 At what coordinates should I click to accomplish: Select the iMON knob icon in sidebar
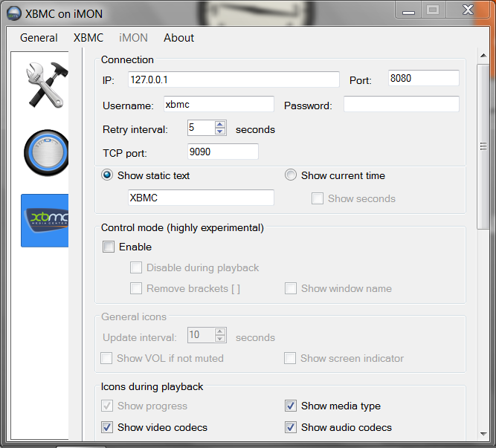tap(46, 153)
